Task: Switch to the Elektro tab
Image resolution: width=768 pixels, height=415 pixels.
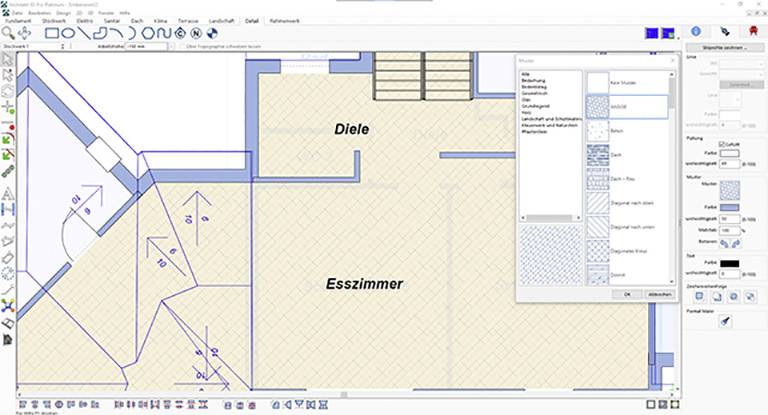Action: pos(82,20)
